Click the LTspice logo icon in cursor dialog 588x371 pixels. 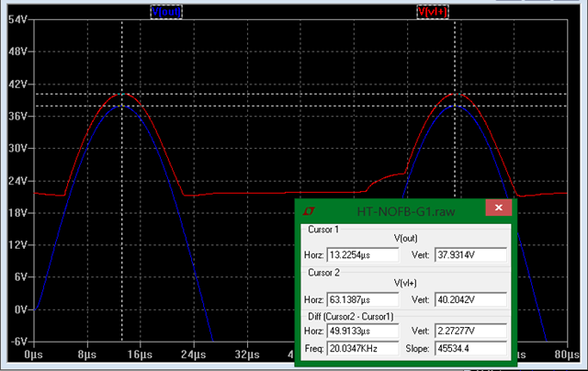(x=309, y=209)
